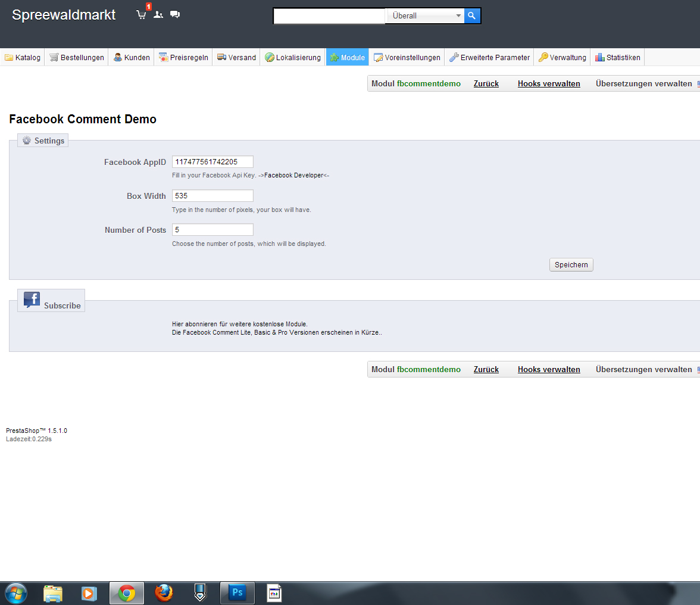Click the Spreewaldmarkt shop title
700x605 pixels.
pyautogui.click(x=64, y=15)
